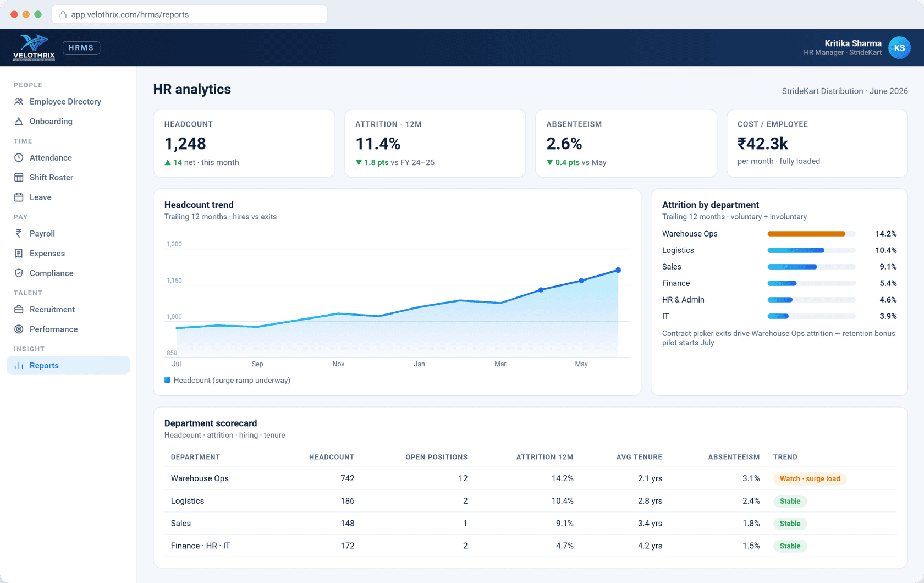Select Performance in sidebar

68,329
